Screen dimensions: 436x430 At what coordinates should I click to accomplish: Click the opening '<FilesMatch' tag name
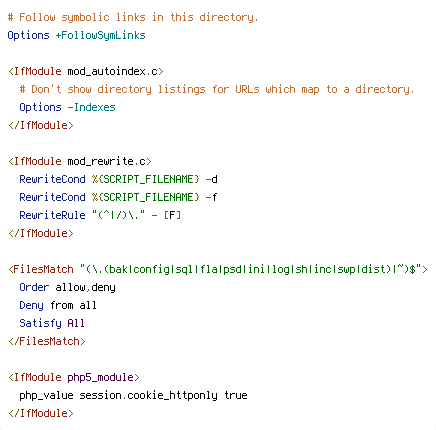(x=41, y=269)
